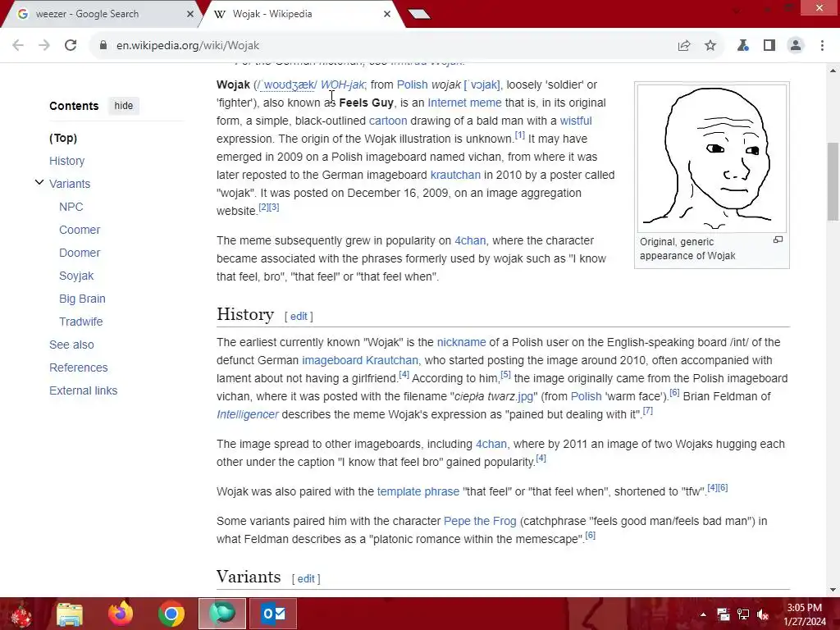Open a new browser tab
This screenshot has width=840, height=630.
pos(419,14)
